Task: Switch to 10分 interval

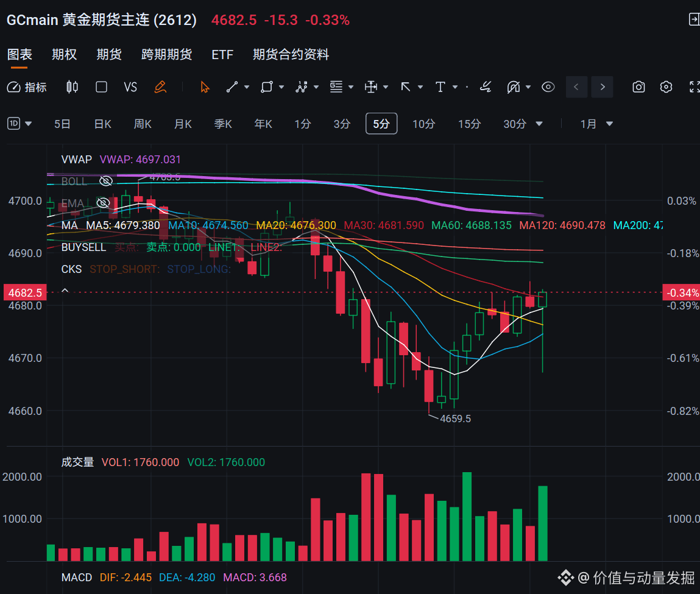Action: coord(423,124)
